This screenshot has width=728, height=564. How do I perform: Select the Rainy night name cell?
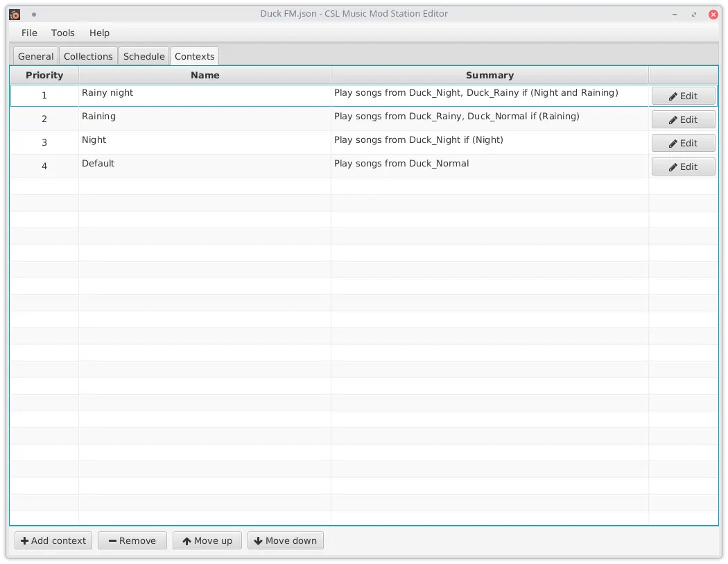point(205,96)
